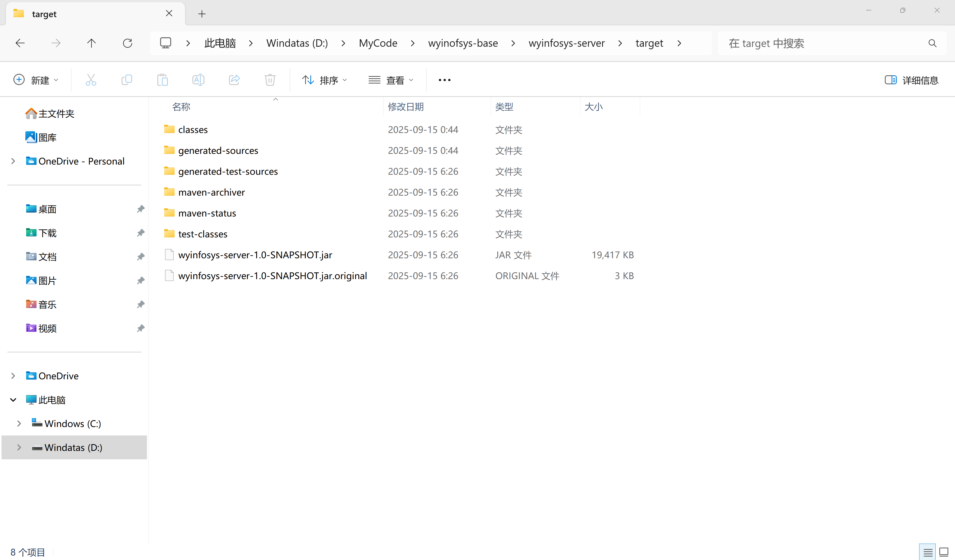This screenshot has width=955, height=560.
Task: Go up one folder level
Action: point(91,43)
